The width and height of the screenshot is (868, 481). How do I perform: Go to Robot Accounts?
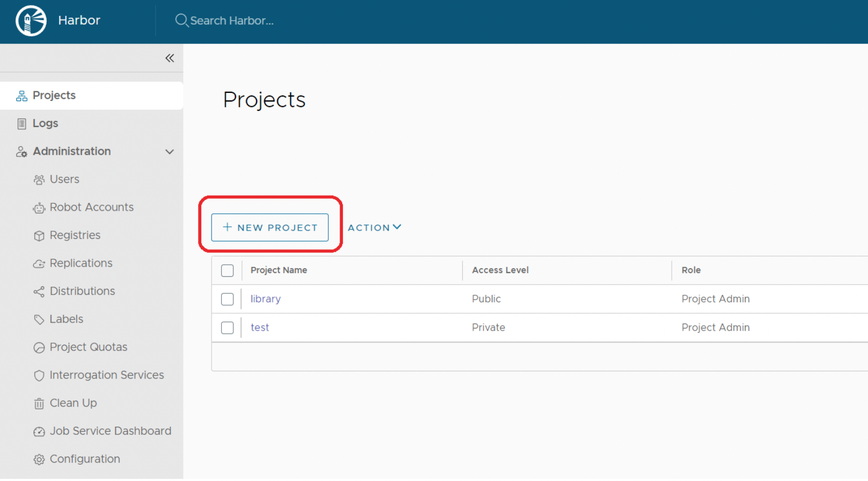92,207
